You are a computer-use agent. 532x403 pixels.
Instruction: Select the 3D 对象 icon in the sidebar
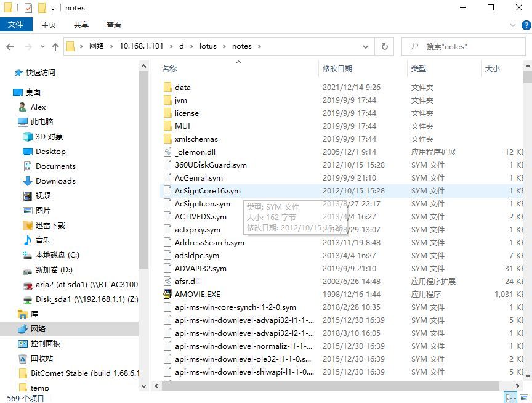(x=28, y=136)
